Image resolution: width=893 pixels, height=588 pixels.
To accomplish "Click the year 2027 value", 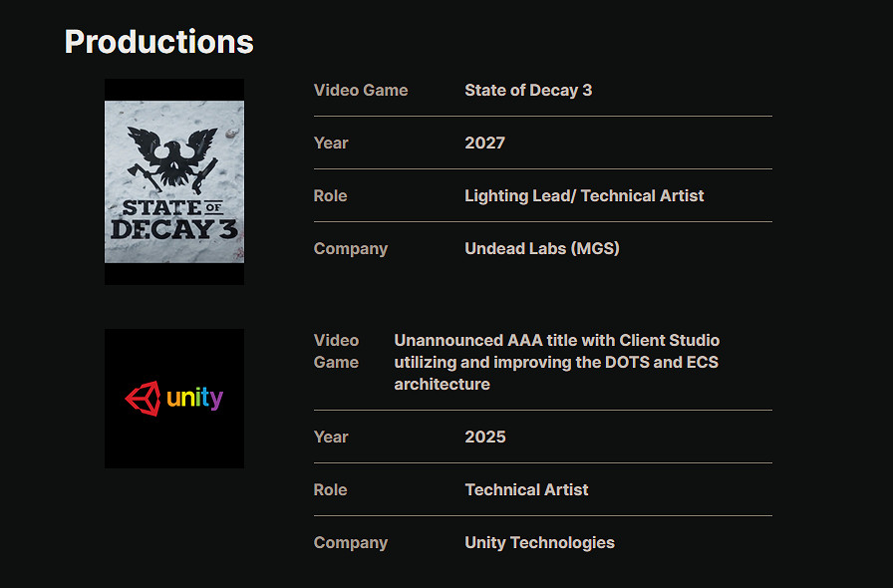I will point(484,143).
